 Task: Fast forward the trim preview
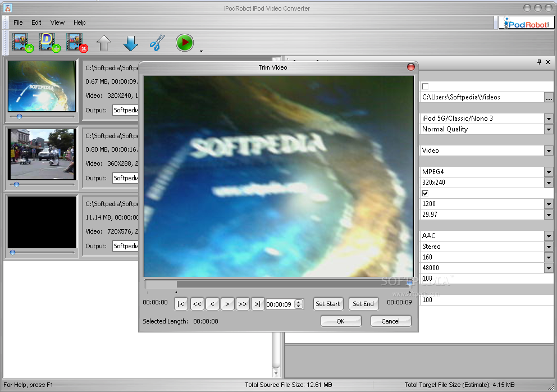(243, 304)
